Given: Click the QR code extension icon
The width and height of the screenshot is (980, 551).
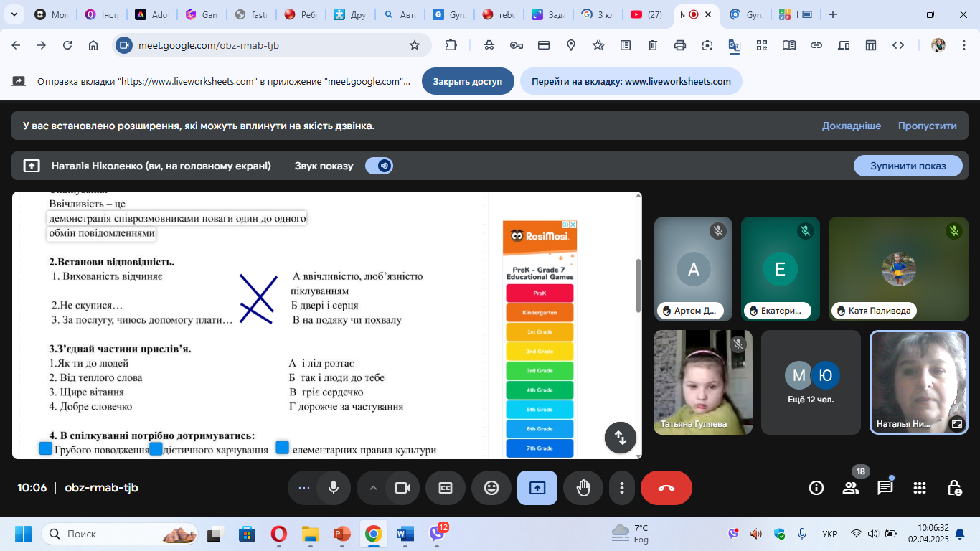Looking at the screenshot, I should click(x=762, y=45).
